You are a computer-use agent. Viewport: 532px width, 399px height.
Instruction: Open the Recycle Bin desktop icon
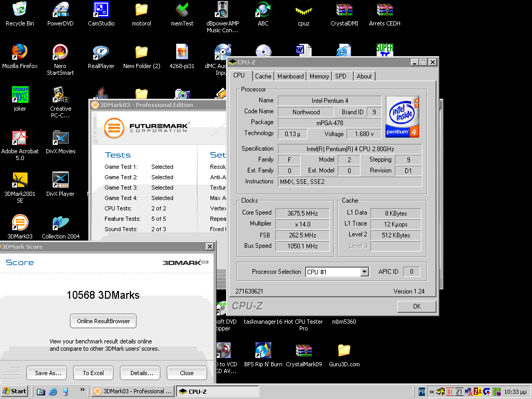pos(20,9)
